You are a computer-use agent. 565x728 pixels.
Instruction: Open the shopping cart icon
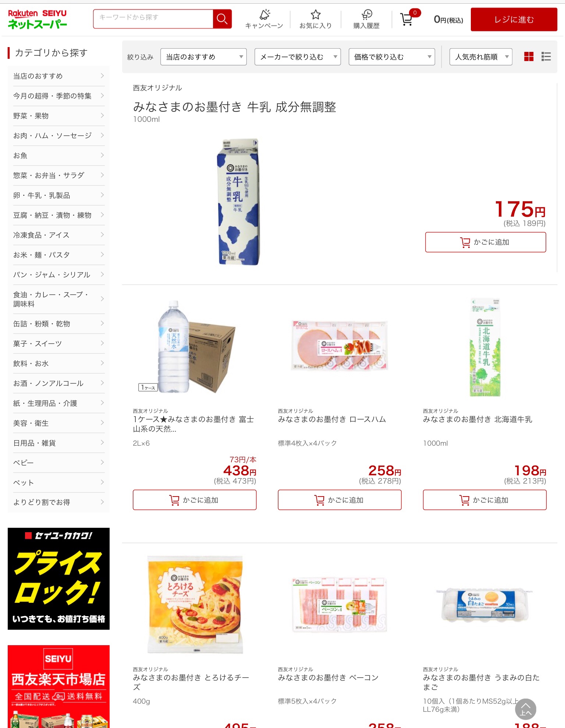[x=407, y=19]
